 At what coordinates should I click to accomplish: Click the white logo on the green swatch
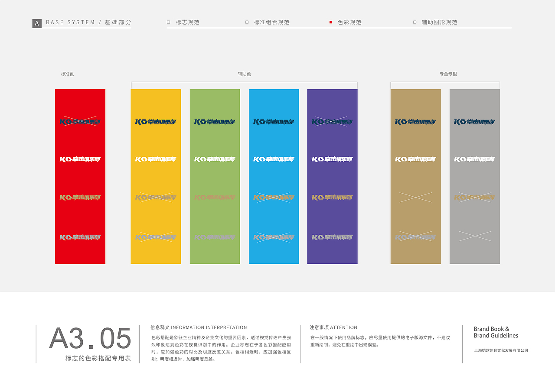215,159
